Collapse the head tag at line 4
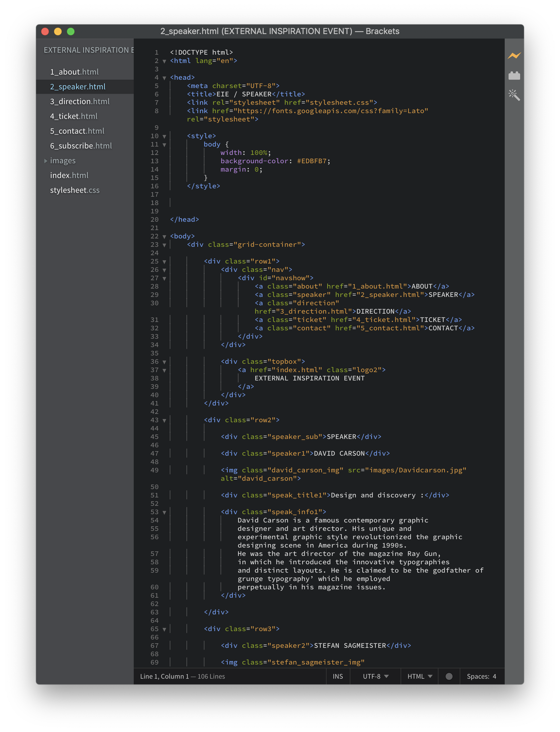This screenshot has height=732, width=560. coord(164,78)
